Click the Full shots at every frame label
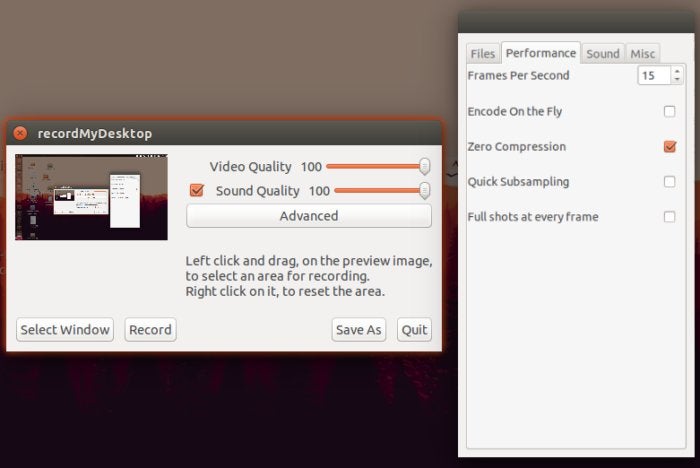 533,217
